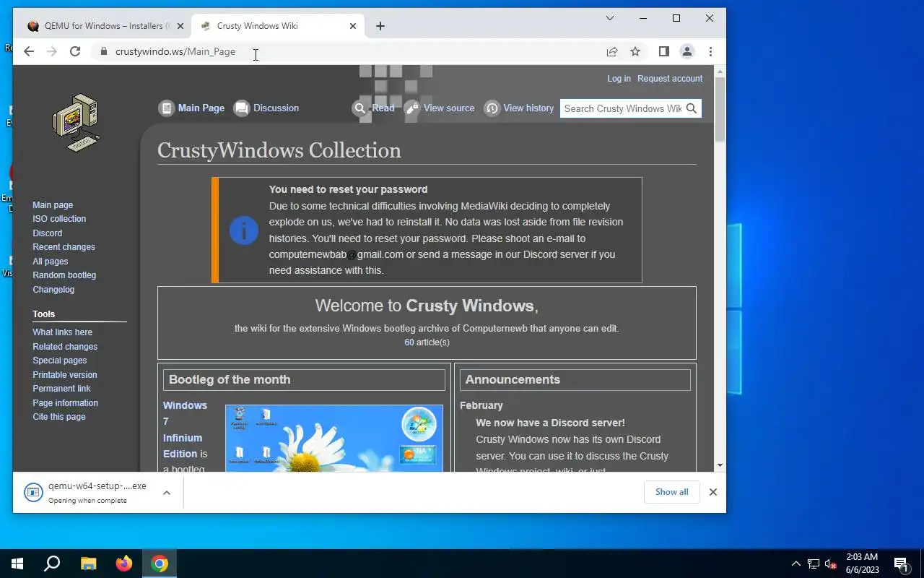Click the wiki search magnifier button

pyautogui.click(x=692, y=108)
